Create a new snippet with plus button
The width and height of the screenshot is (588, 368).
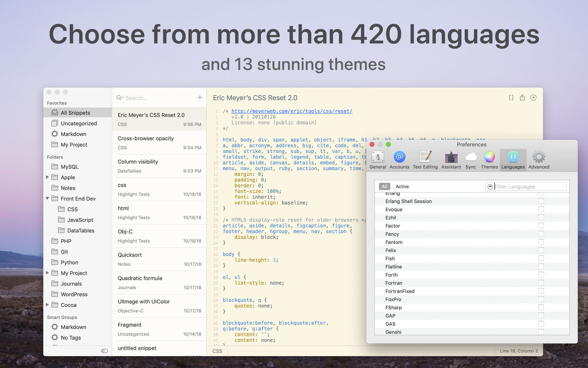point(200,97)
